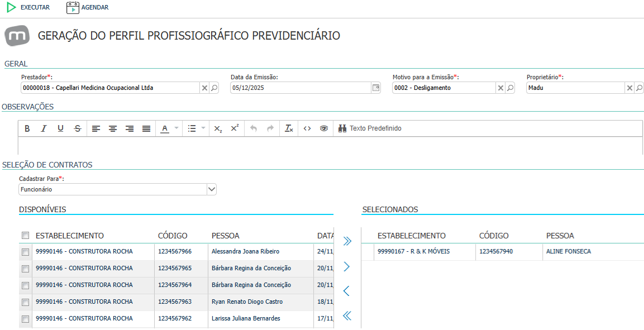
Task: Justify the text
Action: [146, 128]
